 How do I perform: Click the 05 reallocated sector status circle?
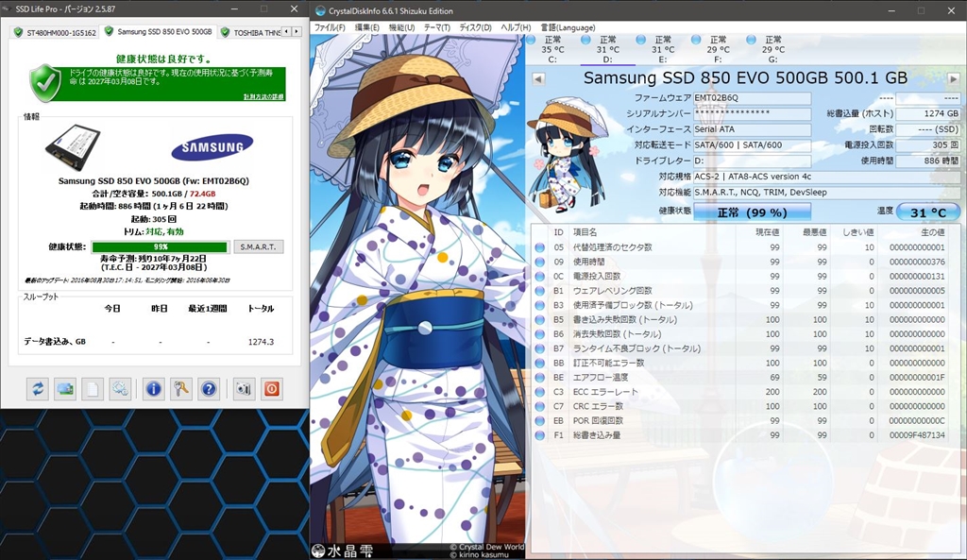[x=539, y=247]
